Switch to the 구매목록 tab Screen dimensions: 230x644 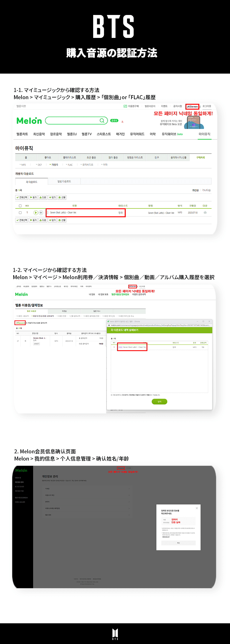pos(200,158)
